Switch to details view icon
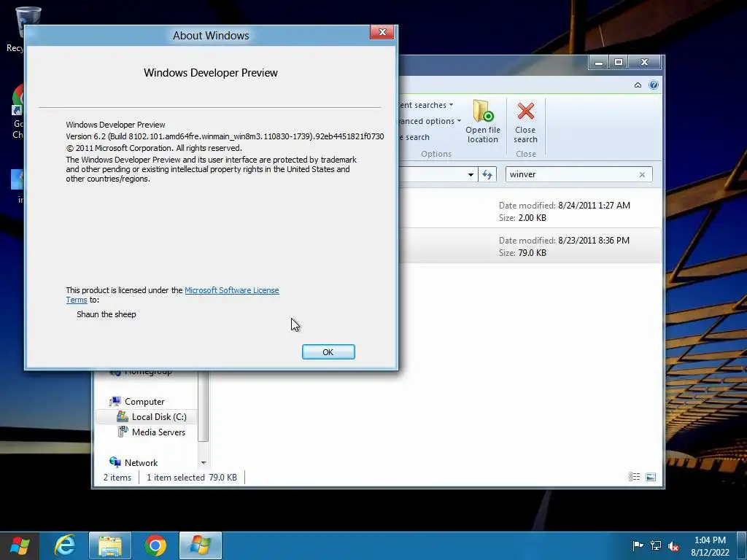Image resolution: width=747 pixels, height=560 pixels. coord(634,477)
